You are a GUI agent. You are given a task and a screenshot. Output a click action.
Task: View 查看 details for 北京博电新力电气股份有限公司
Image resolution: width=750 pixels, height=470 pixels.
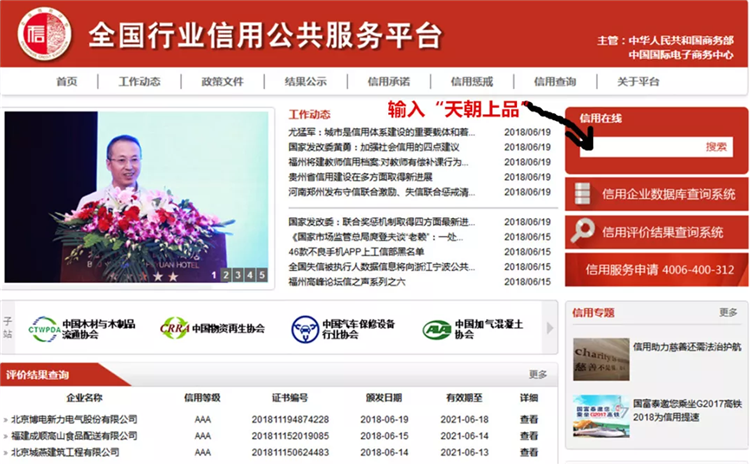click(528, 420)
